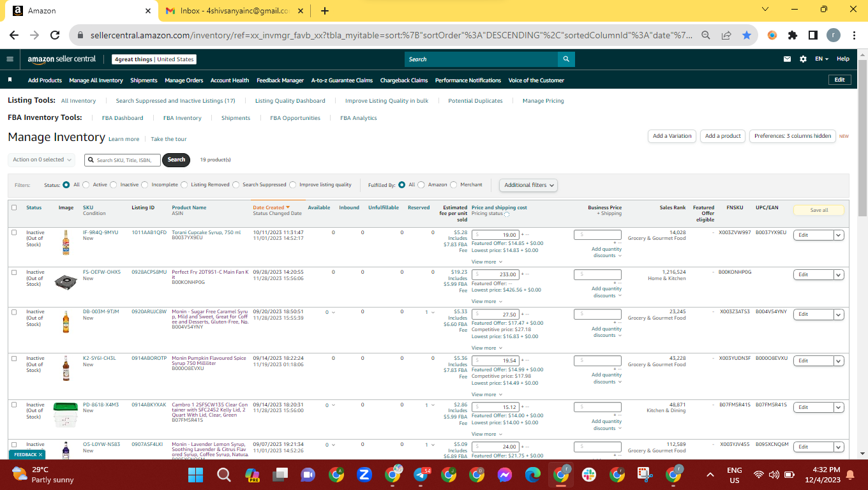This screenshot has height=490, width=868.
Task: Click the share icon in address bar
Action: [x=726, y=36]
